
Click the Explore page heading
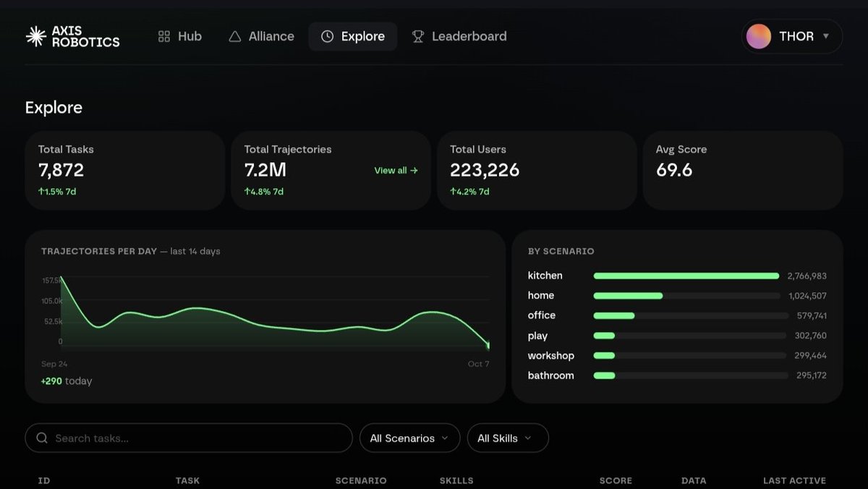54,108
